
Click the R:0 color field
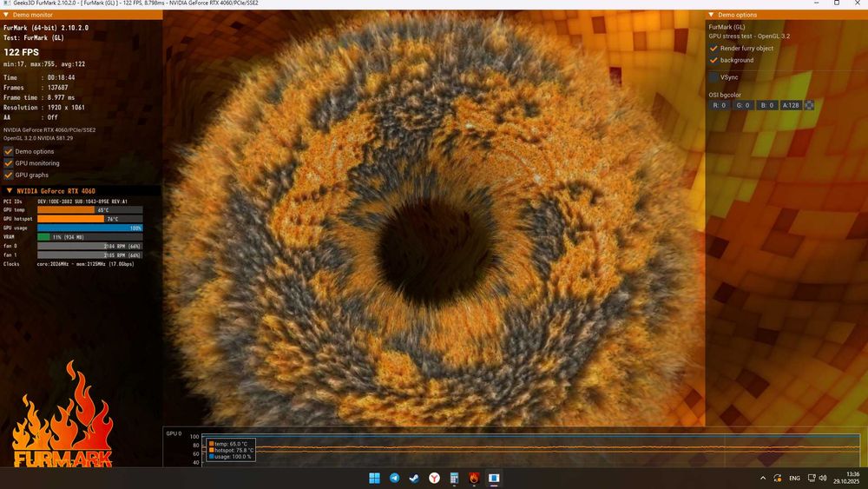coord(719,105)
